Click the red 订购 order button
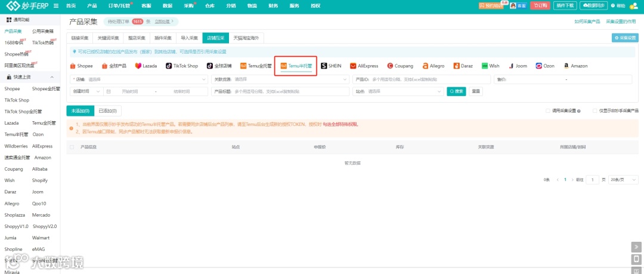The width and height of the screenshot is (644, 274). [x=540, y=6]
